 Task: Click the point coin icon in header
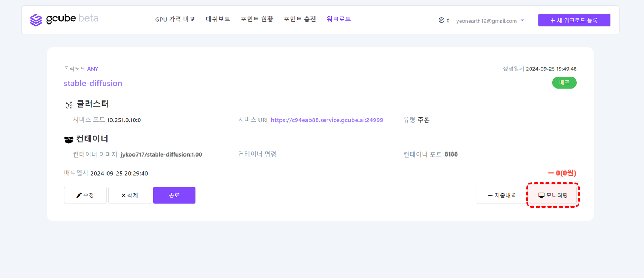point(441,21)
